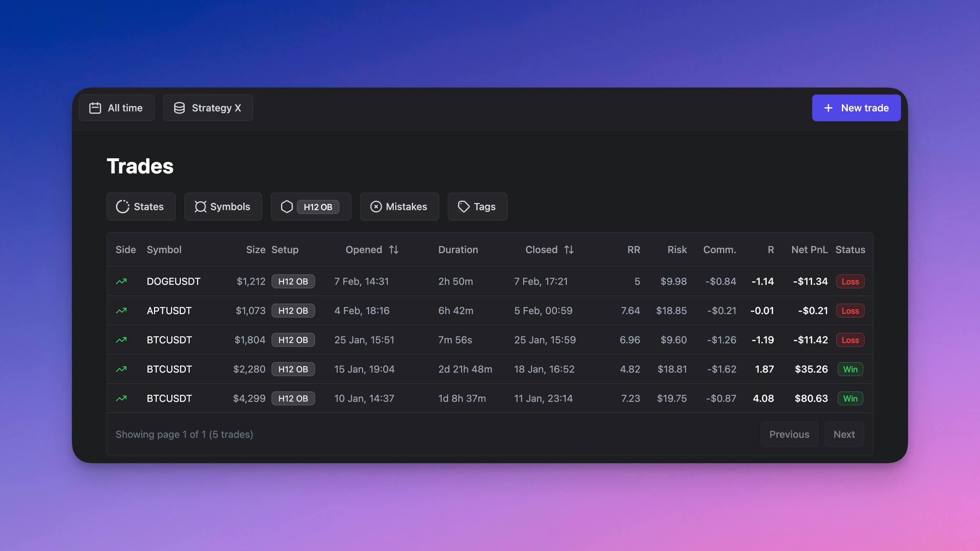
Task: Go to Previous page
Action: (789, 435)
